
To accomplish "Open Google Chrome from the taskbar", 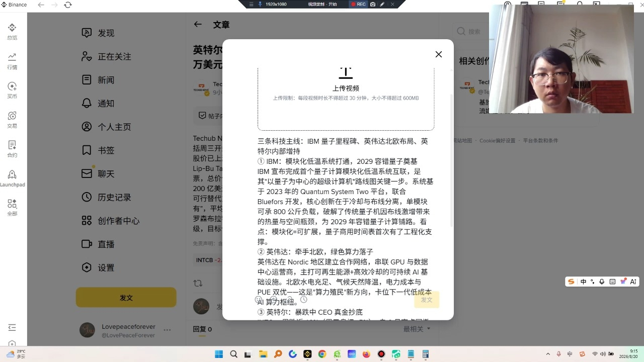I will (x=322, y=354).
